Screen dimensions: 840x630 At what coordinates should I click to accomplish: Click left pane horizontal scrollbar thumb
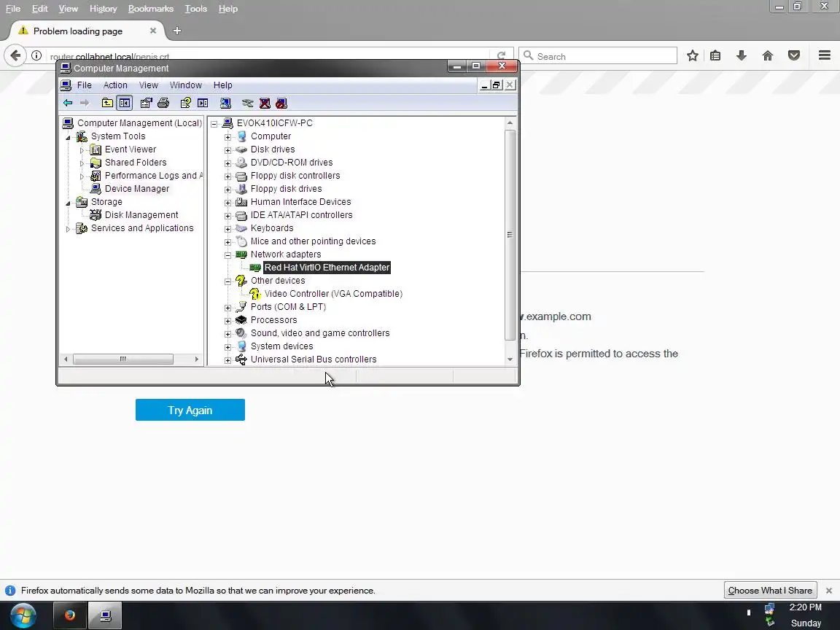[122, 359]
